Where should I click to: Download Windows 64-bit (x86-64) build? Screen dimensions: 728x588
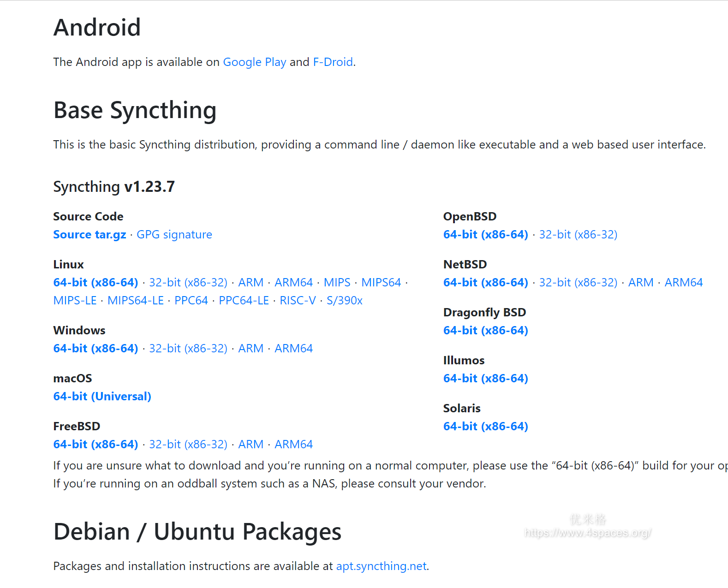point(95,349)
